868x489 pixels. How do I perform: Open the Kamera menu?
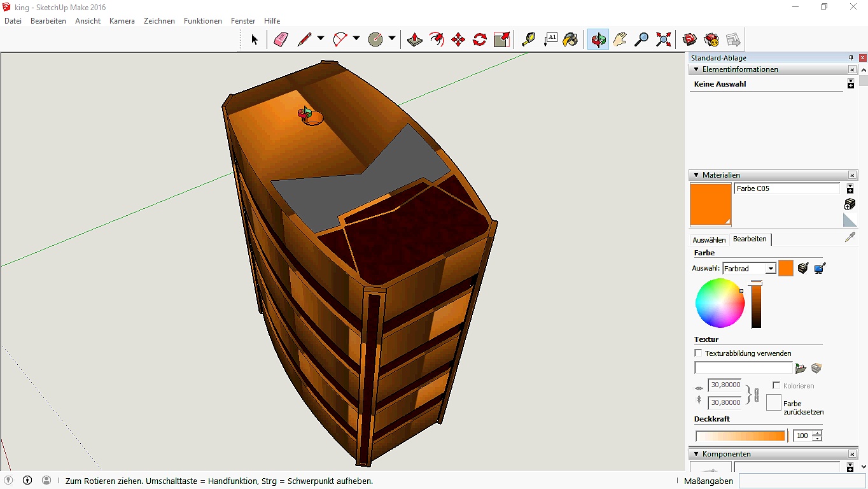pyautogui.click(x=122, y=21)
